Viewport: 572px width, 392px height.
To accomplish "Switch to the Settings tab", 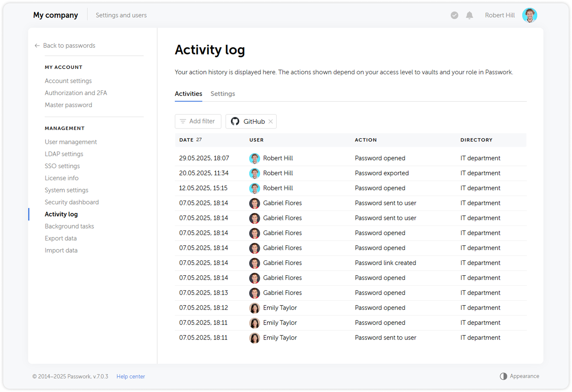I will (222, 94).
